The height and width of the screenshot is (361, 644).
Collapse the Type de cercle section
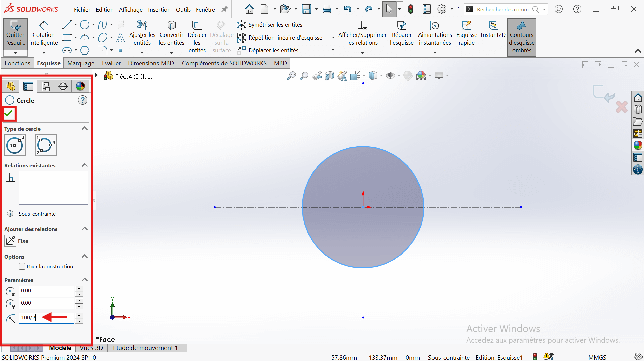tap(85, 129)
